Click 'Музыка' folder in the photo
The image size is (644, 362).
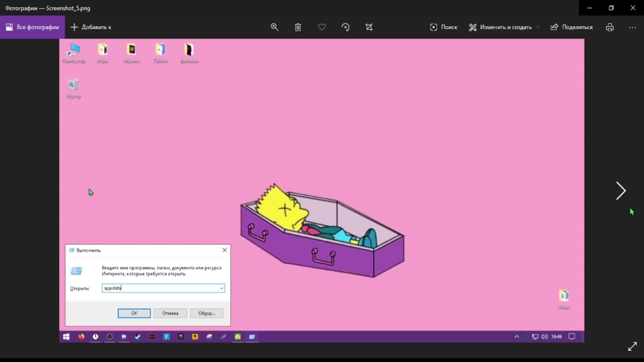pyautogui.click(x=131, y=53)
